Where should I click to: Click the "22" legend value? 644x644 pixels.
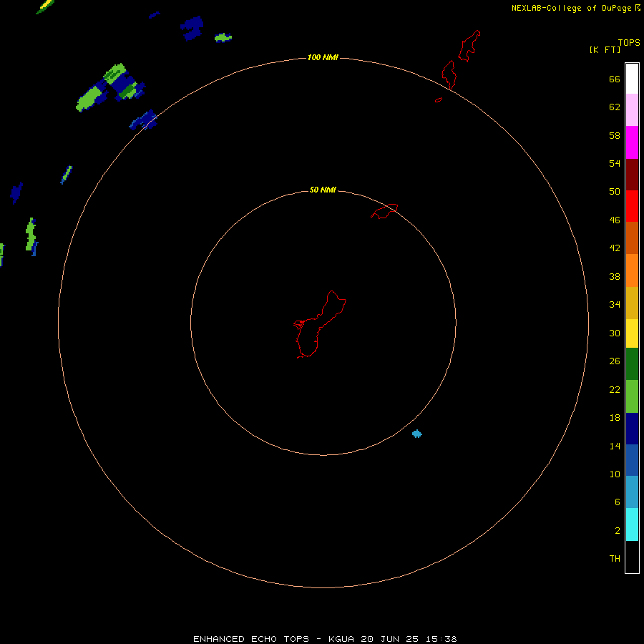click(615, 389)
